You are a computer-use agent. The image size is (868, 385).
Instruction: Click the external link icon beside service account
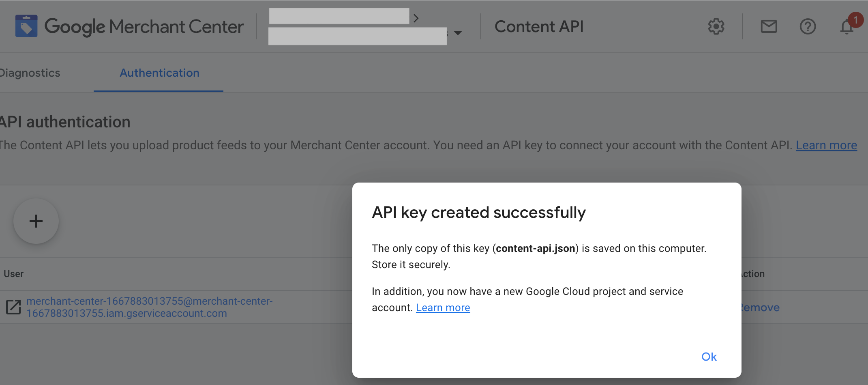pyautogui.click(x=13, y=307)
